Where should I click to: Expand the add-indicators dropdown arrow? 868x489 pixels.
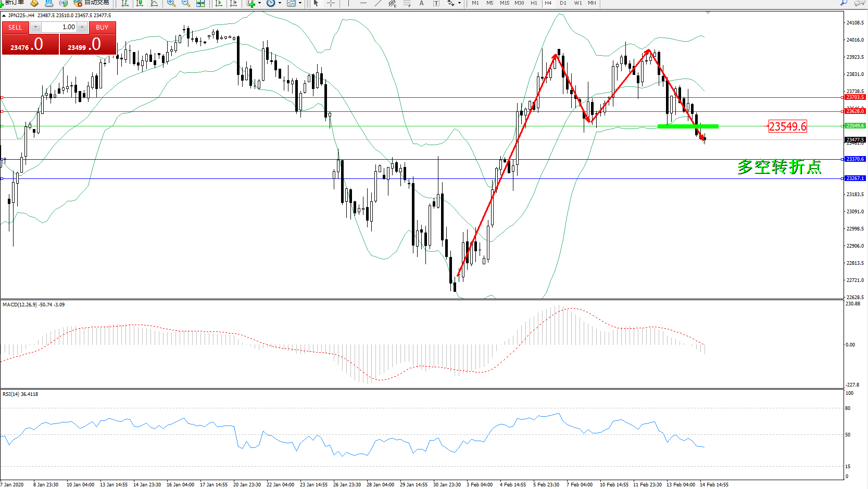[260, 3]
